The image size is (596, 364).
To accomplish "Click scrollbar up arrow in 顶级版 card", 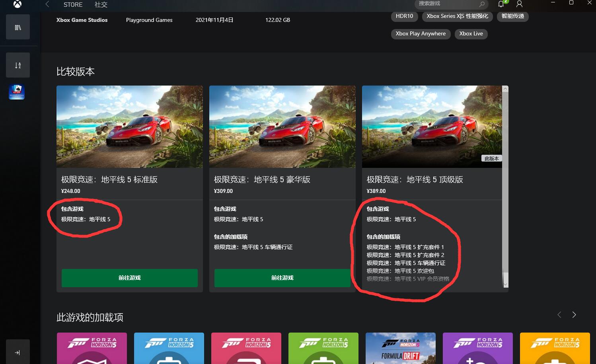I will click(505, 89).
